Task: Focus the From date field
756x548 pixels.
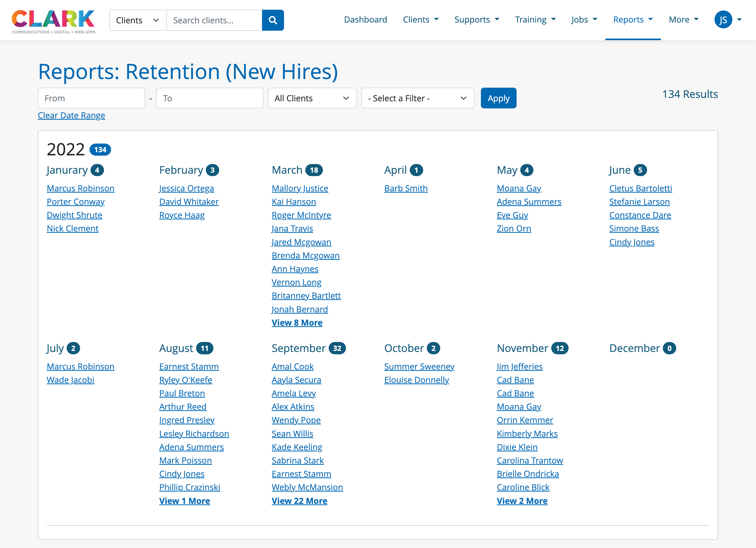Action: 91,98
